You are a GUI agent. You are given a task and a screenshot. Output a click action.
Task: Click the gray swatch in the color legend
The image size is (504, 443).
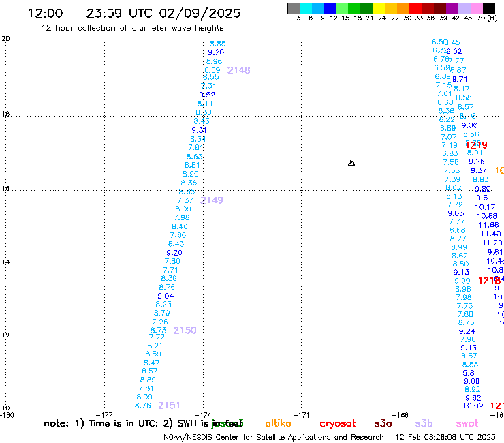294,8
